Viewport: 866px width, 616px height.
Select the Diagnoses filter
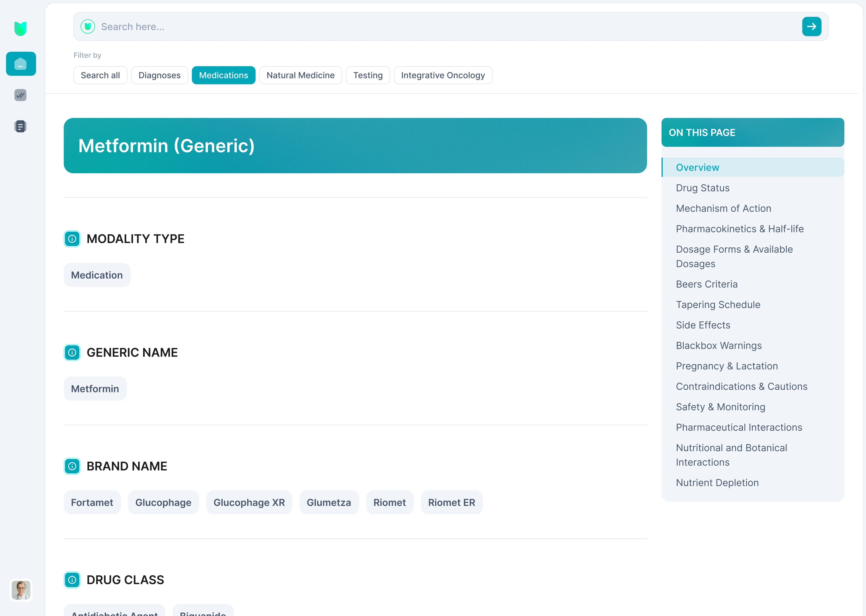pyautogui.click(x=160, y=75)
